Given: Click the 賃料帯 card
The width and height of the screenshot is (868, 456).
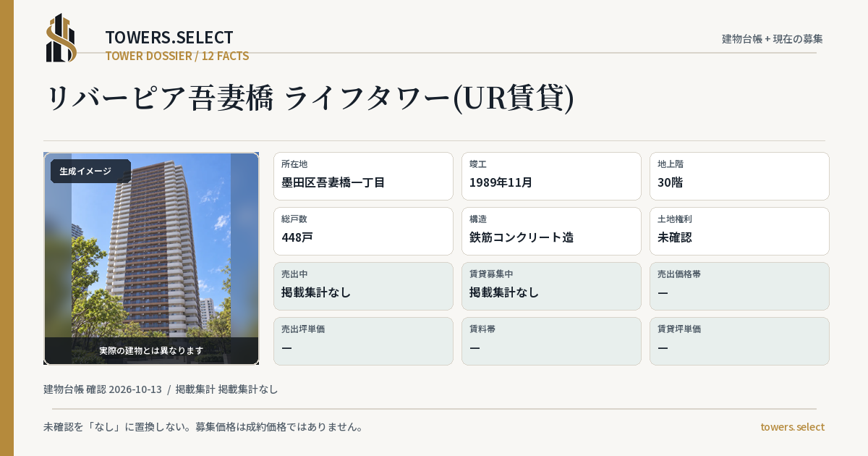Looking at the screenshot, I should pos(551,341).
